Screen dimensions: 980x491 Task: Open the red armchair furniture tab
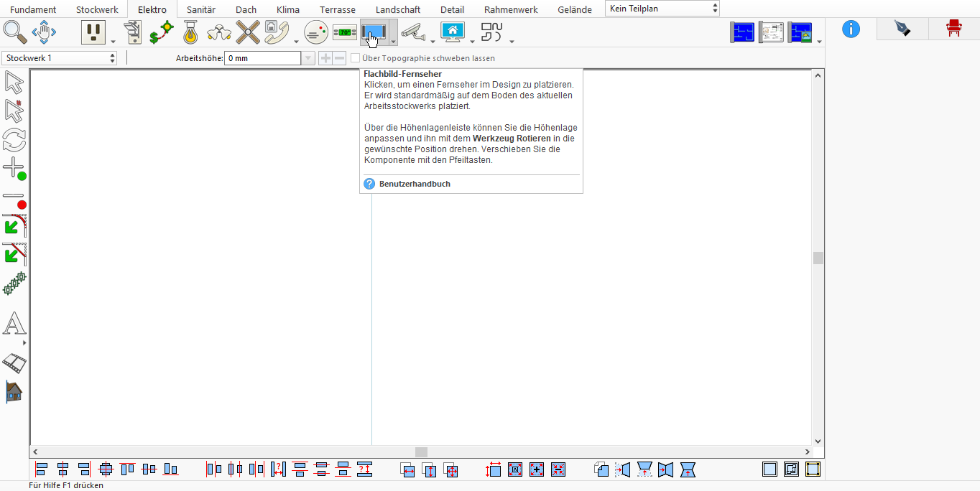[954, 29]
